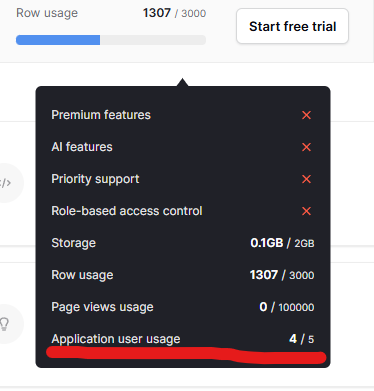Click the red X beside AI features
Screen dimensions: 374x391
tap(306, 147)
